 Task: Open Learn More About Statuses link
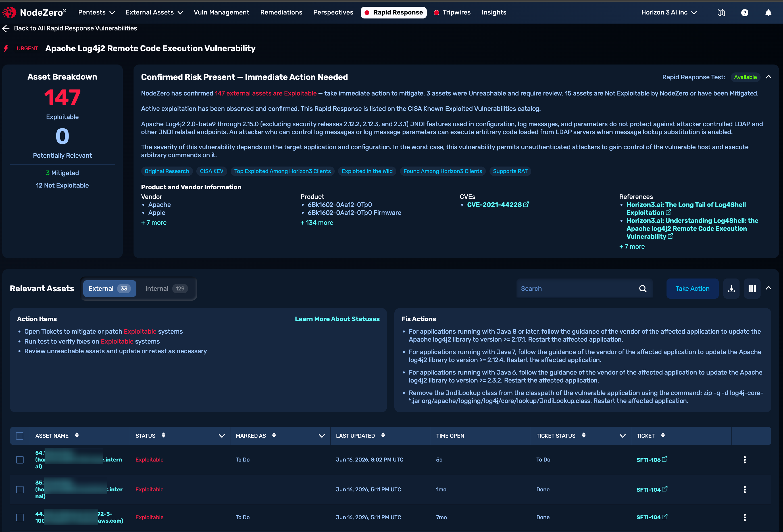[x=337, y=319]
